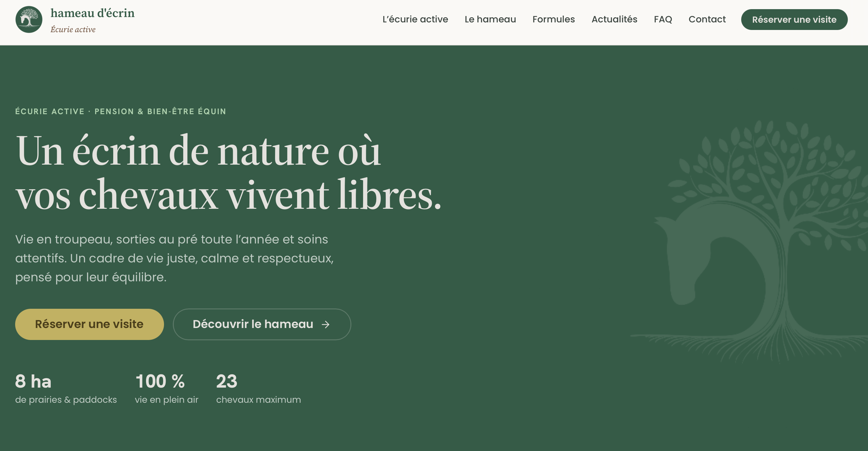Screen dimensions: 868x451
Task: Click the 8 ha statistic
Action: (x=33, y=381)
